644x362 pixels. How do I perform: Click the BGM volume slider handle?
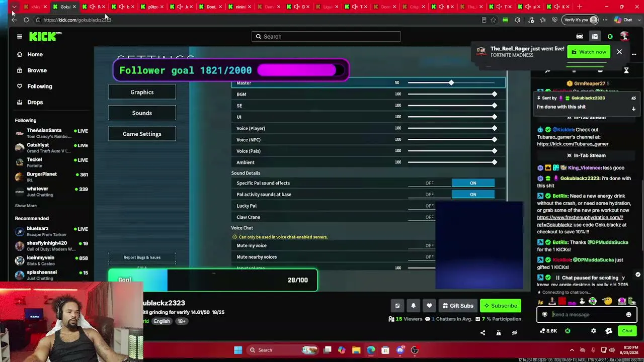[x=495, y=94]
